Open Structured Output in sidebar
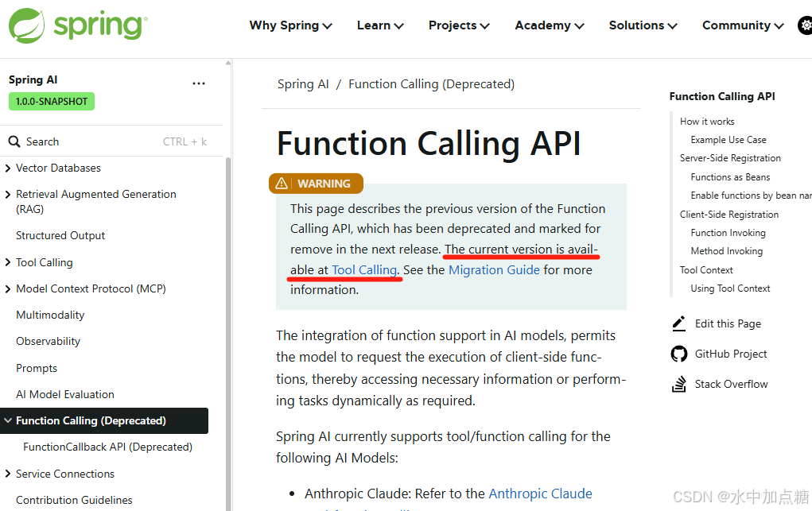 [60, 235]
